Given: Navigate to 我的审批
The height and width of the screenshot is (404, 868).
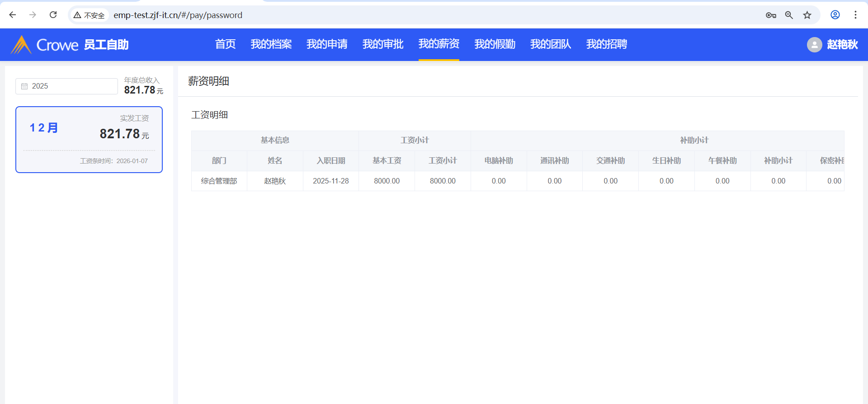Looking at the screenshot, I should tap(382, 44).
